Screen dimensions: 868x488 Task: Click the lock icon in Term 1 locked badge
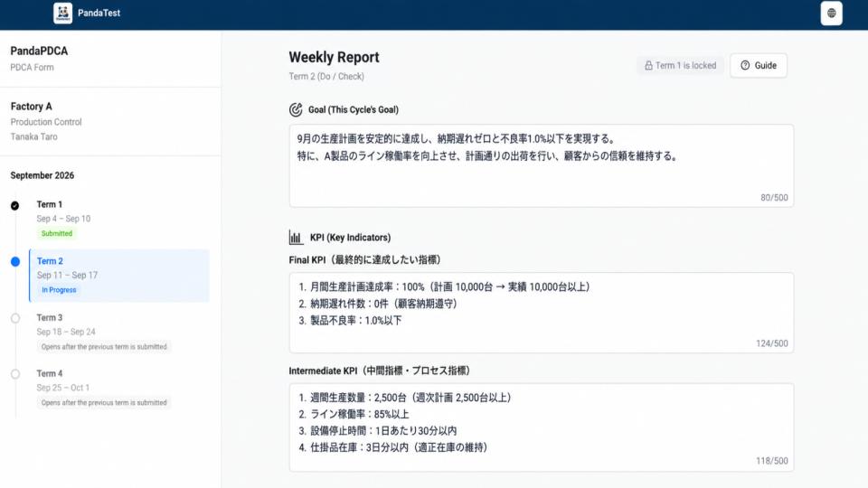click(648, 65)
